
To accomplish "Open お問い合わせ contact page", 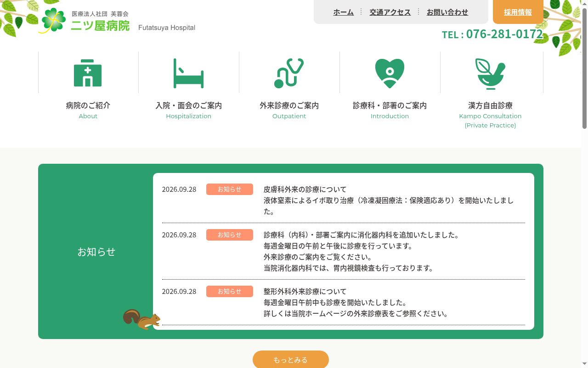I will click(447, 12).
